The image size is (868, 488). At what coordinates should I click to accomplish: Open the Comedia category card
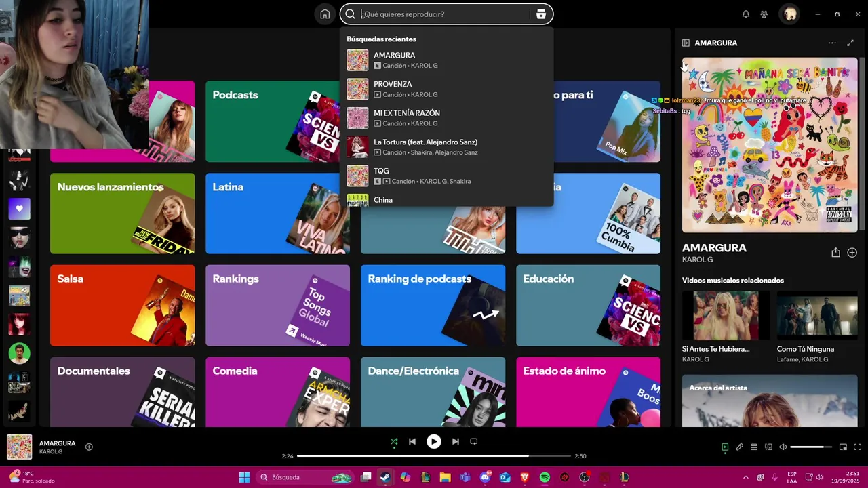tap(277, 392)
